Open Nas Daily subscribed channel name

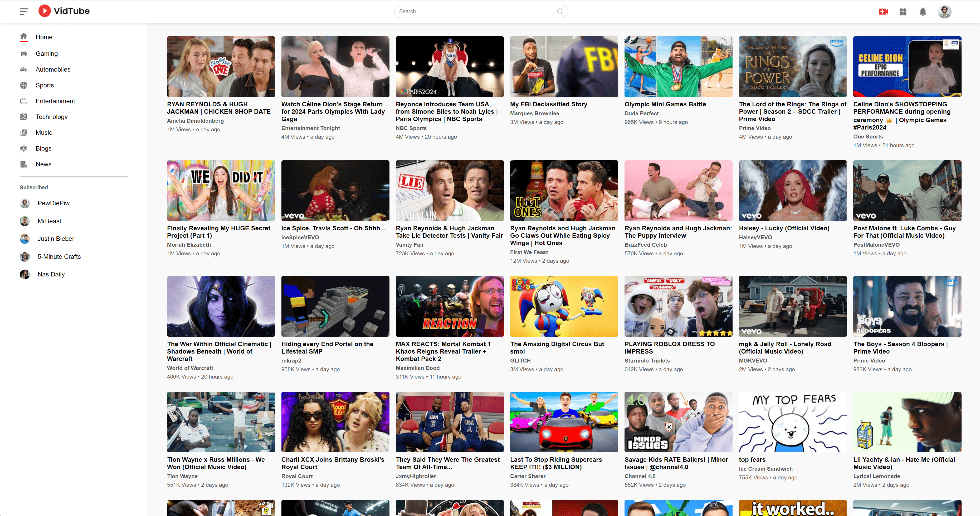(51, 274)
